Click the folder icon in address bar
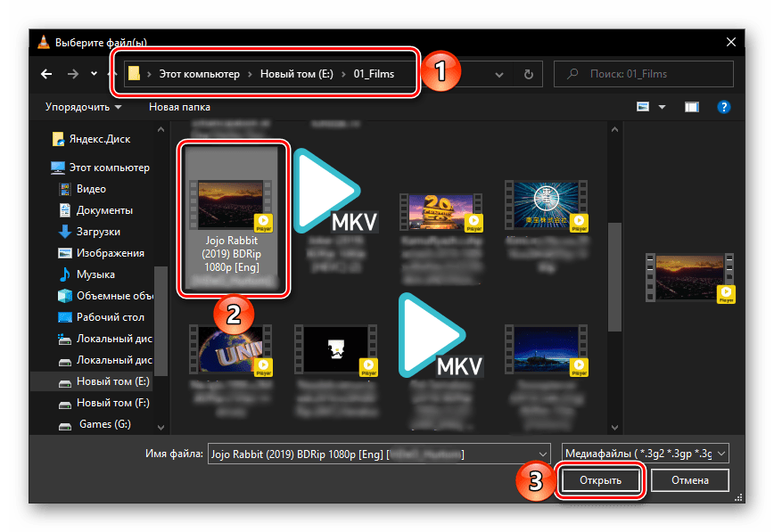 pos(134,74)
